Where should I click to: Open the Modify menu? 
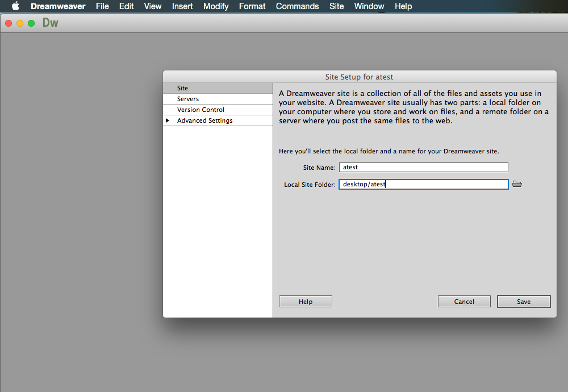216,6
